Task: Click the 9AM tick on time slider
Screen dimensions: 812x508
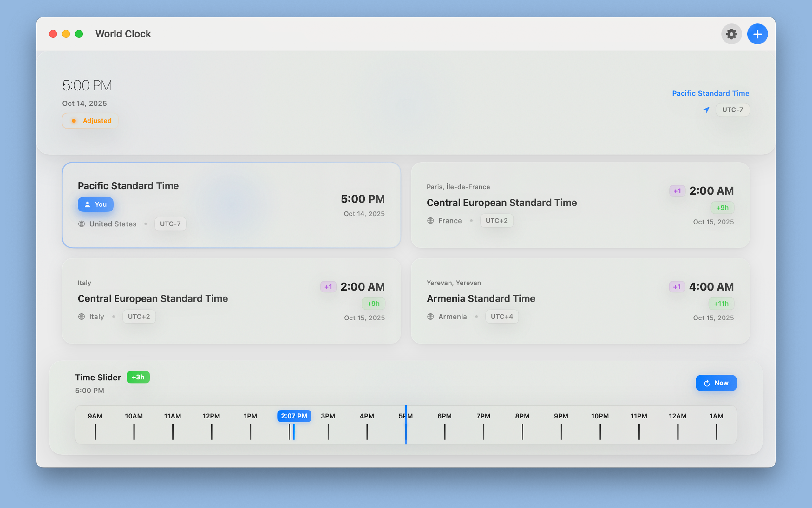Action: coord(95,431)
